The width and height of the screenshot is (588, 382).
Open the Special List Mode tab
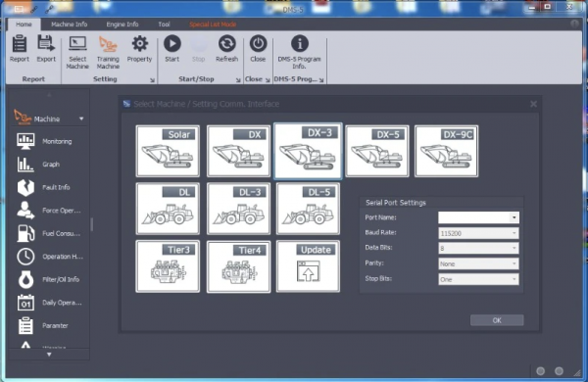213,24
